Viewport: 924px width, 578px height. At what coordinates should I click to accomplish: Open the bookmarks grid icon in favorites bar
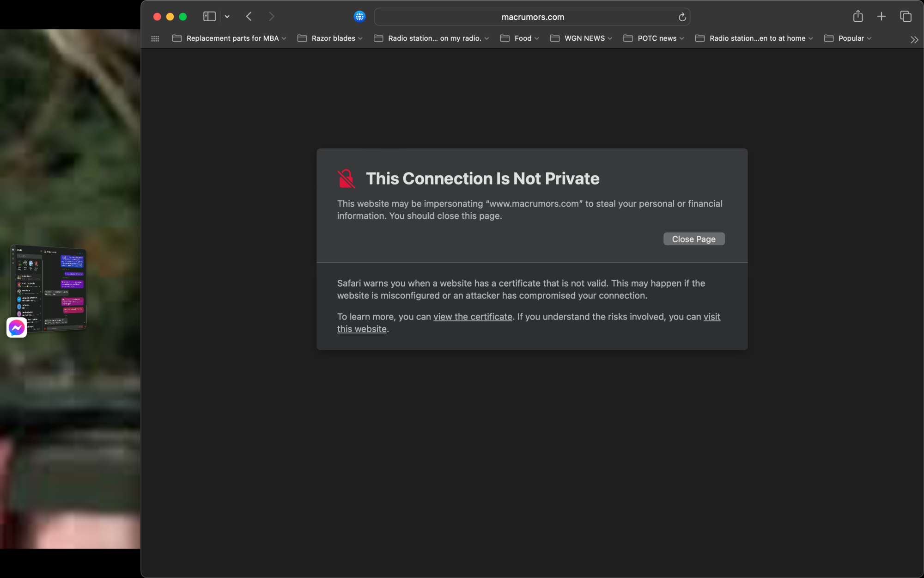click(155, 39)
